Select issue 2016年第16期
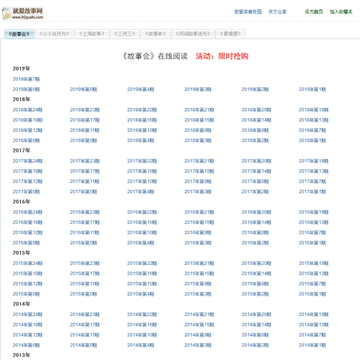Viewport: 360px width, 360px height. [142, 222]
